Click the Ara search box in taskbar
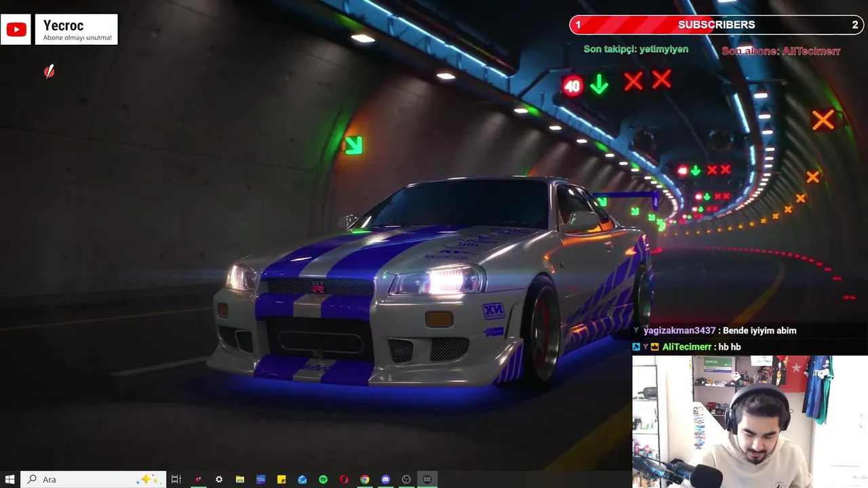868x488 pixels. point(93,479)
